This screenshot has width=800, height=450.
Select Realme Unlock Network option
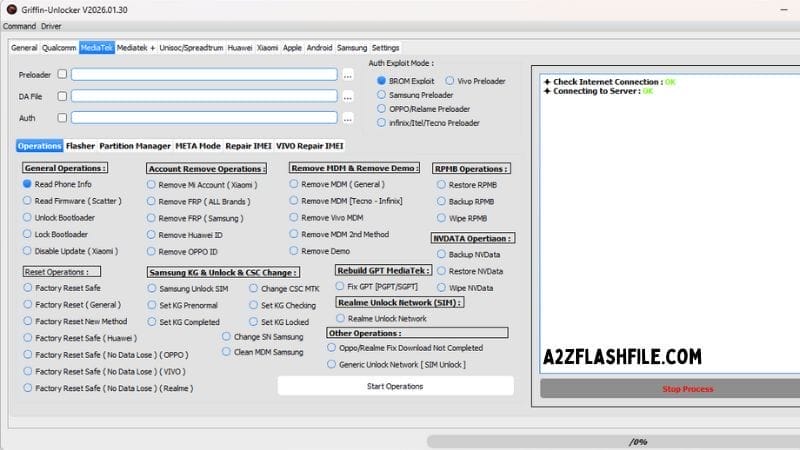point(381,318)
